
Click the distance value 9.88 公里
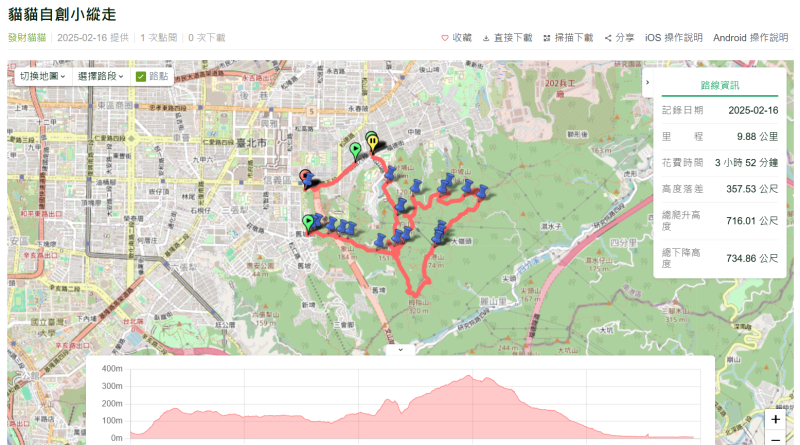757,136
